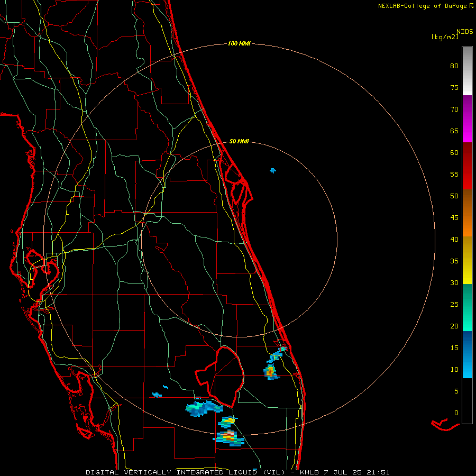Screen dimensions: 476x476
Task: Click the 65 value on the color scale
Action: coord(454,131)
